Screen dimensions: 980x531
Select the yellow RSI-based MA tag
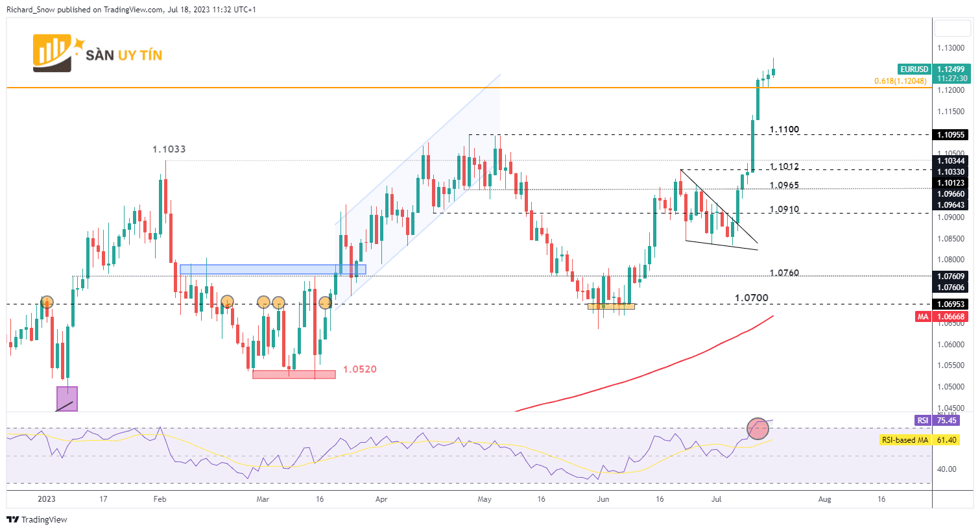tap(905, 440)
